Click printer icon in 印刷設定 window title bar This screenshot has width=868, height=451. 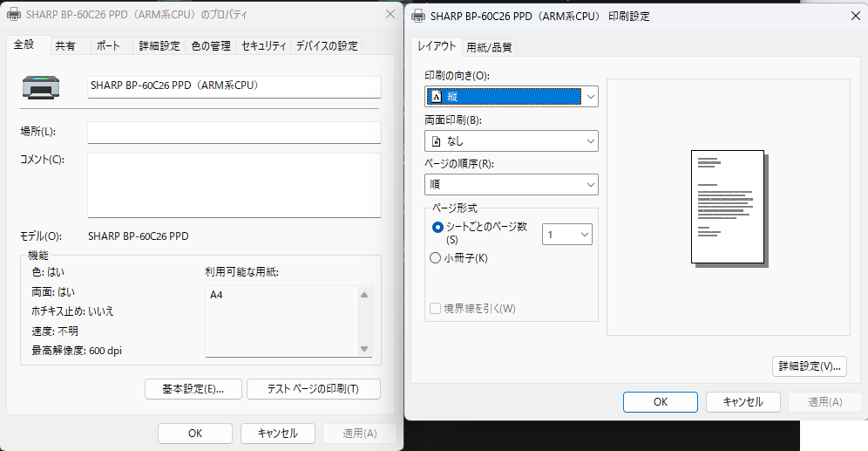[418, 16]
